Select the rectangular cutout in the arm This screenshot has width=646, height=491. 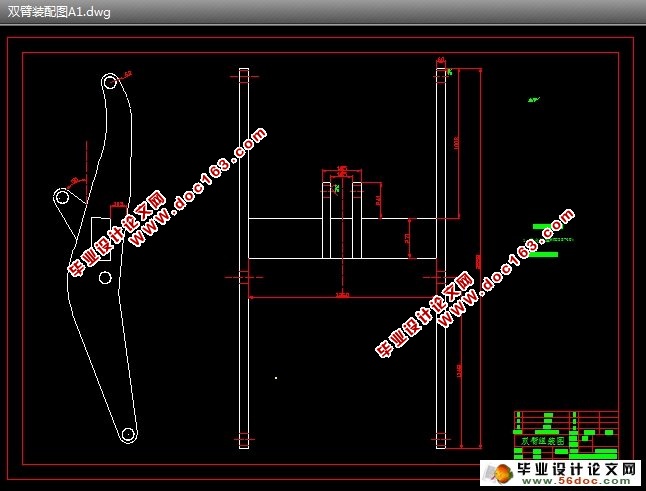click(101, 239)
